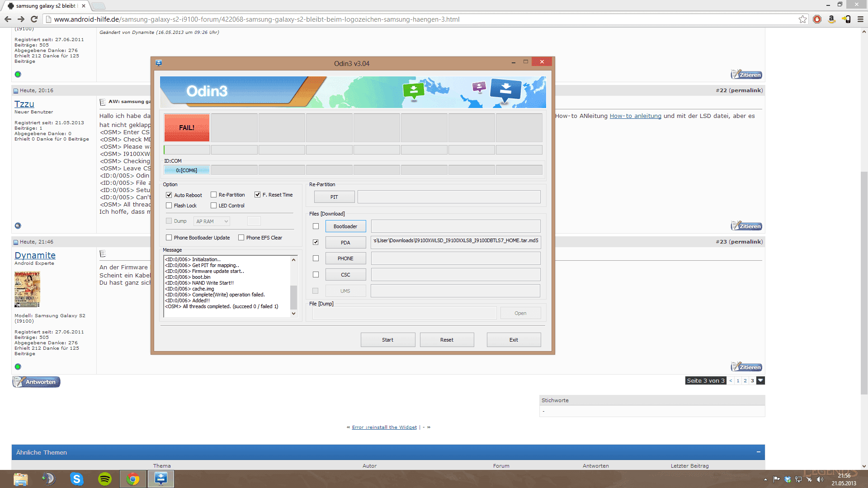Turn on LED Control
This screenshot has height=488, width=868.
click(213, 206)
